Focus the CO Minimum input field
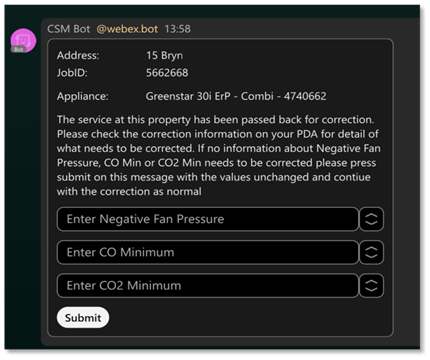Screen dimensions: 430x360 pos(208,252)
